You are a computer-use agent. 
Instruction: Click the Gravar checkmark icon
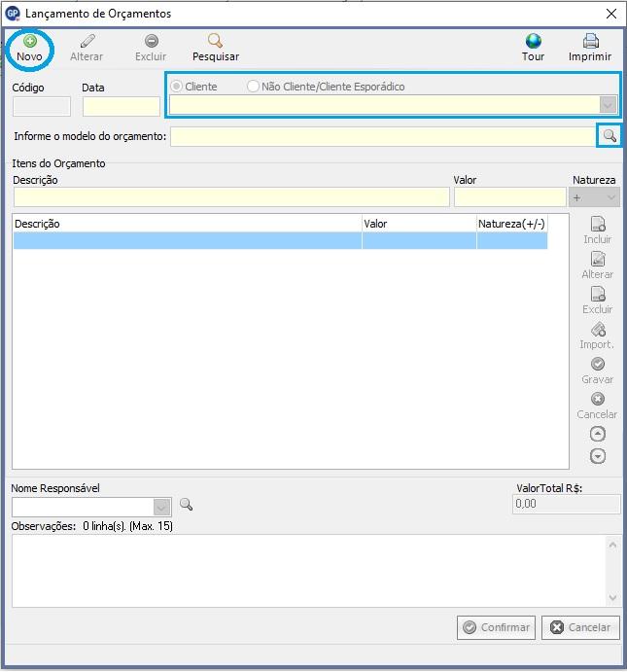(598, 364)
